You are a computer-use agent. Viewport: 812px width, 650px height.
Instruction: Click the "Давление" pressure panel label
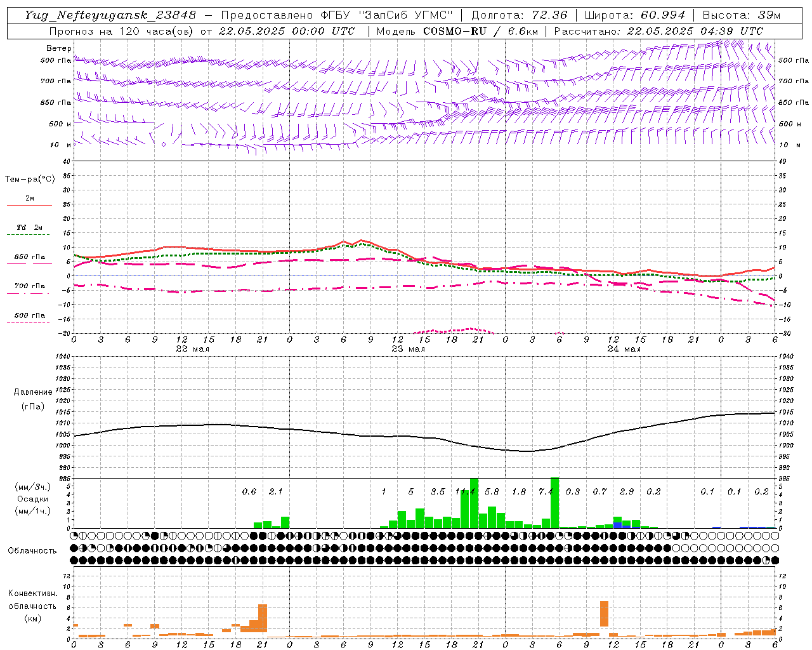click(x=33, y=392)
